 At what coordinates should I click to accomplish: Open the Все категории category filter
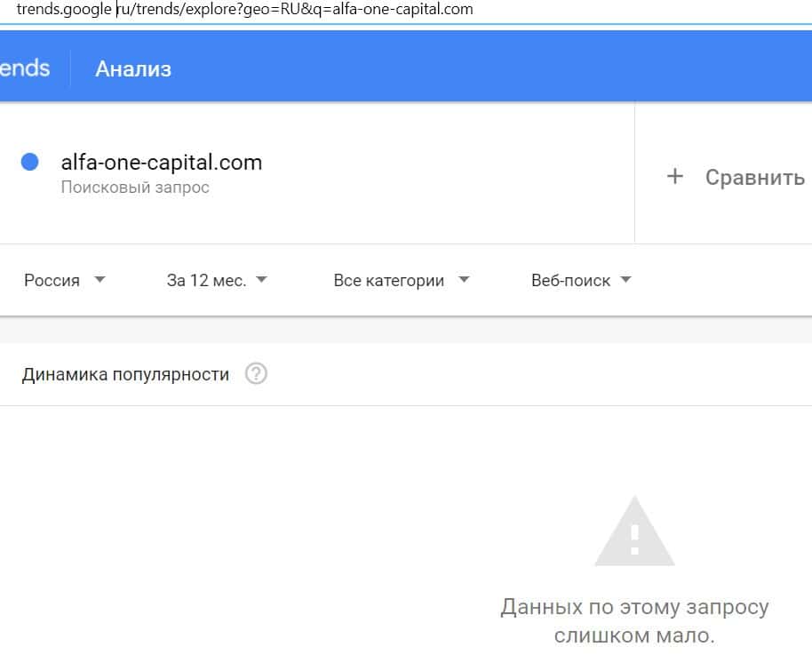coord(389,281)
